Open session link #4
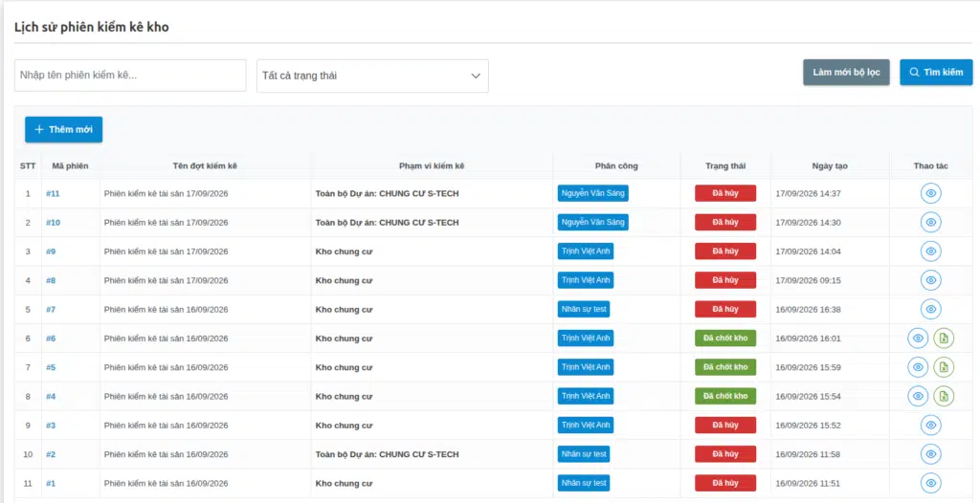Image resolution: width=980 pixels, height=503 pixels. coord(51,396)
